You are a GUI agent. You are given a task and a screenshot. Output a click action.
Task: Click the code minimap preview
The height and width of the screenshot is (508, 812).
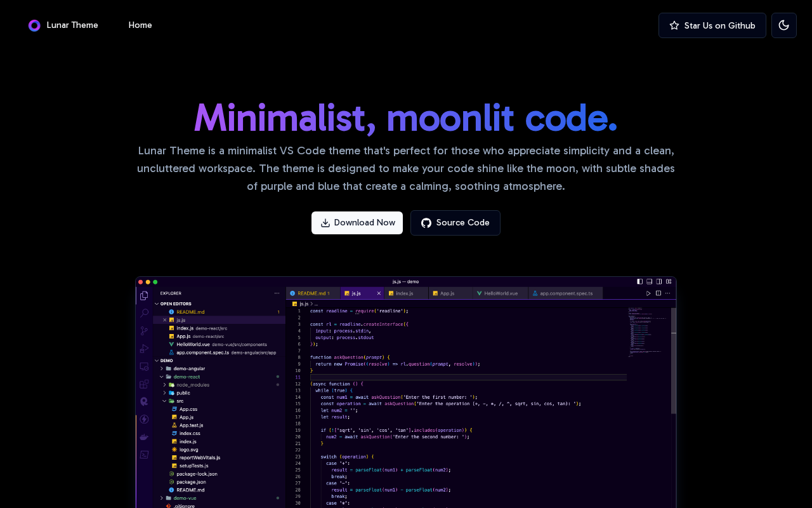(x=649, y=332)
